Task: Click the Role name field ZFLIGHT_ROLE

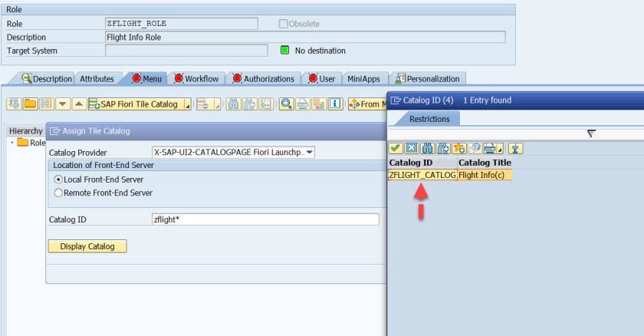Action: tap(182, 24)
